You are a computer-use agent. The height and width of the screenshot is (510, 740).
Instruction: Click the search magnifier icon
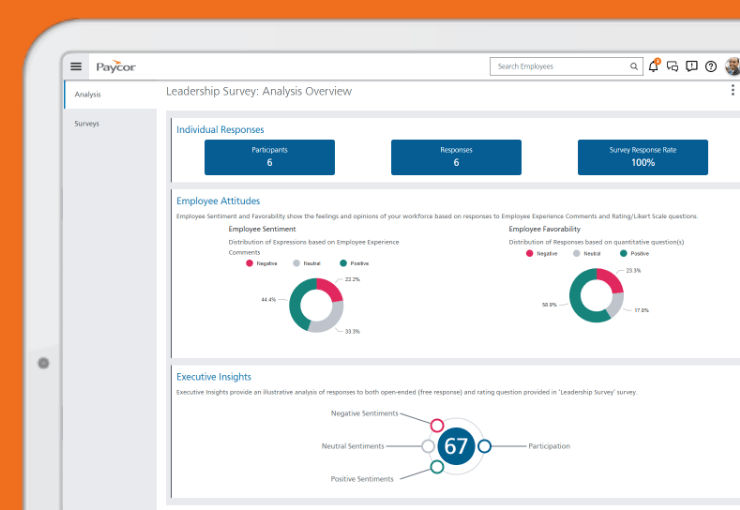pos(634,67)
